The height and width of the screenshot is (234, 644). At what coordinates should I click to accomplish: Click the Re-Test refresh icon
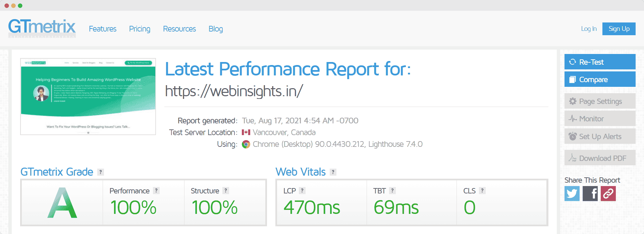(x=573, y=62)
